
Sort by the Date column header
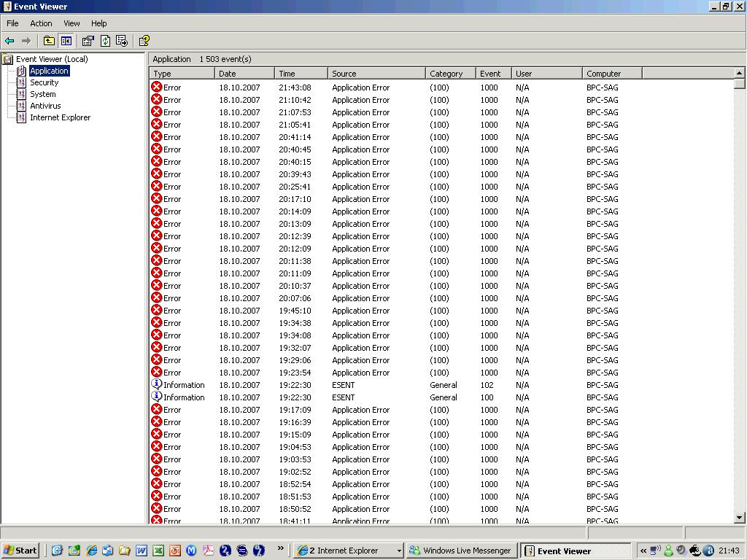point(244,74)
